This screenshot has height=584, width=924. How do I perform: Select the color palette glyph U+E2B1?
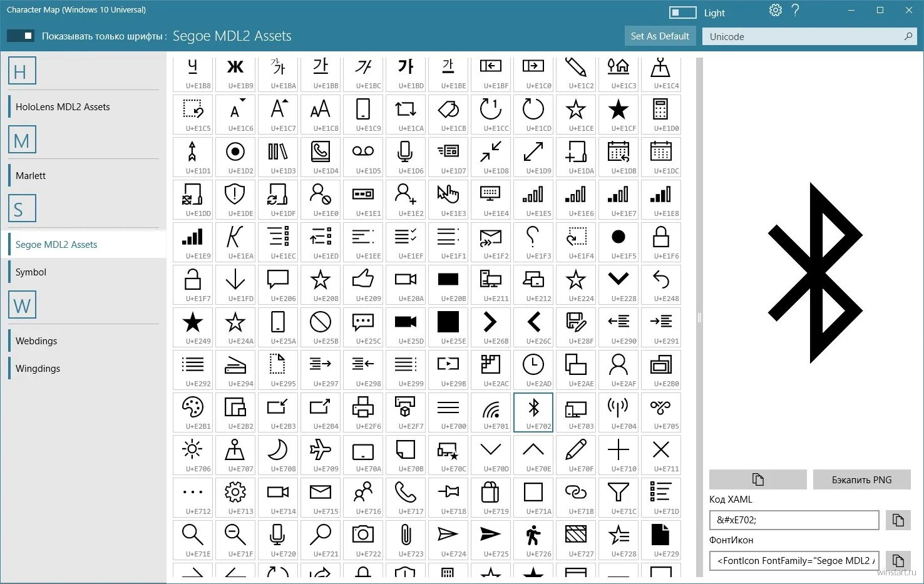(x=193, y=412)
